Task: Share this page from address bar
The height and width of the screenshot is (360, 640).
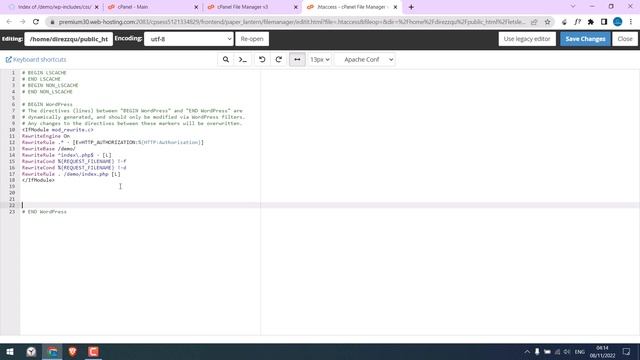Action: [x=534, y=22]
